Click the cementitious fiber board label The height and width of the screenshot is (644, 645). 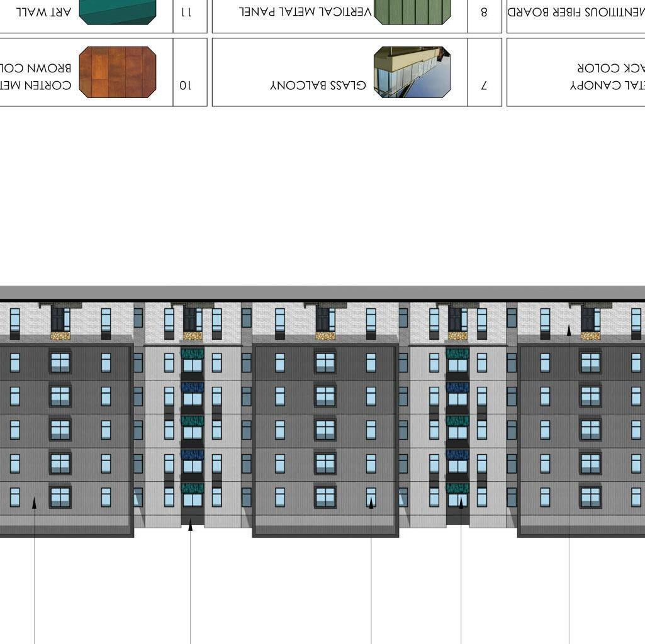[576, 12]
